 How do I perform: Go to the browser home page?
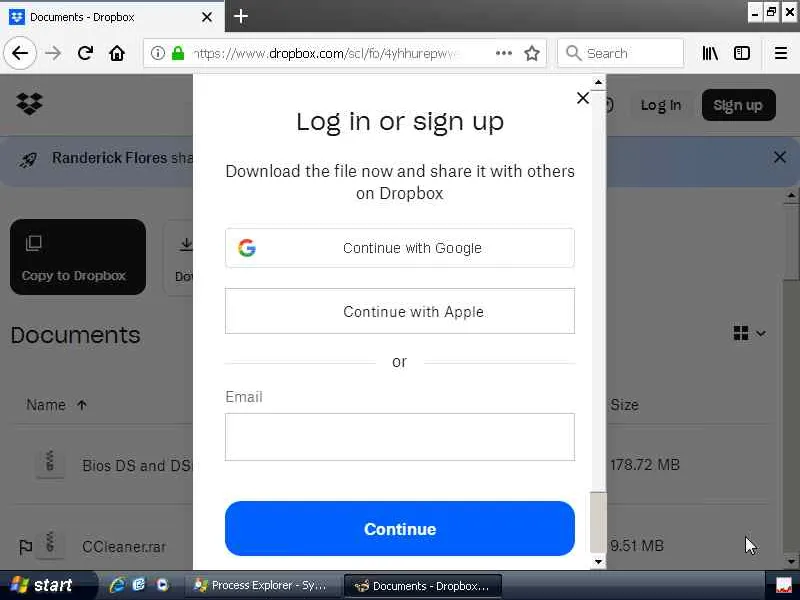(x=117, y=53)
